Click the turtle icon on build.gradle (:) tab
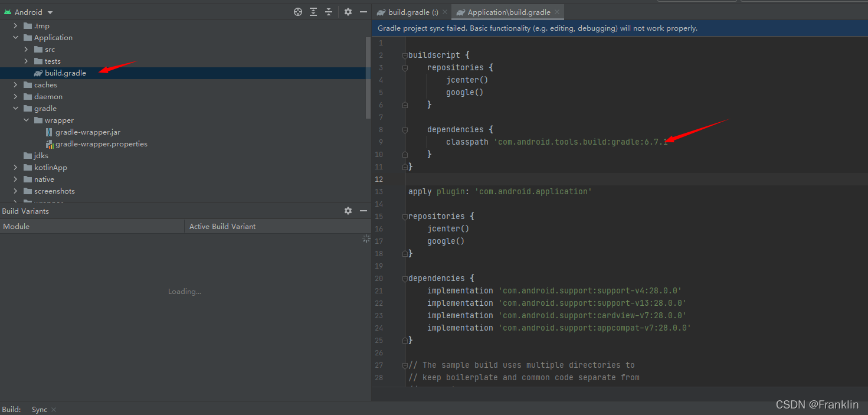The width and height of the screenshot is (868, 415). pos(381,12)
